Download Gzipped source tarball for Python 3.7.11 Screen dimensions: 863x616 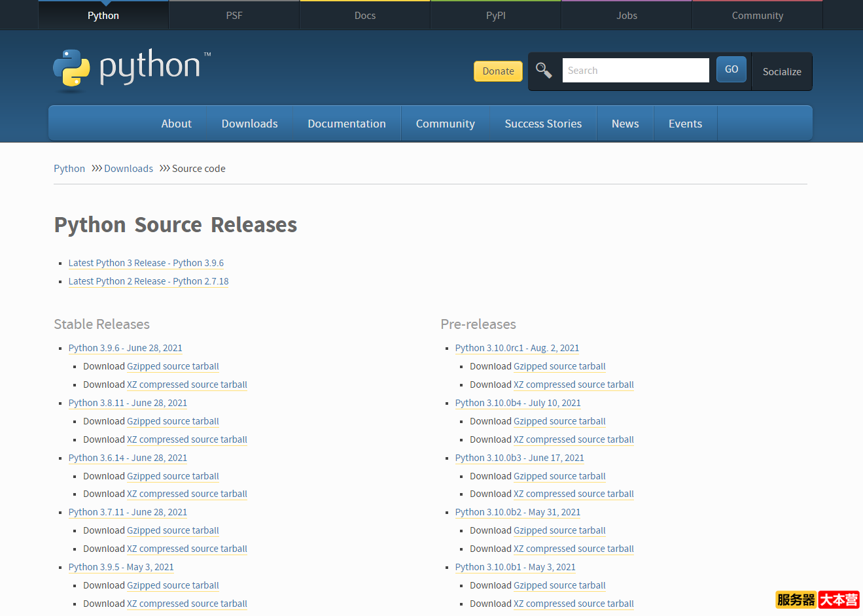coord(173,530)
